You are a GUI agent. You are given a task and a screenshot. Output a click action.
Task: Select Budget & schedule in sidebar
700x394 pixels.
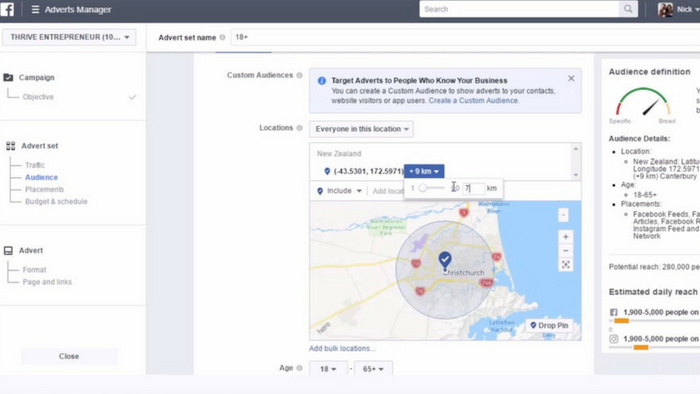point(56,201)
